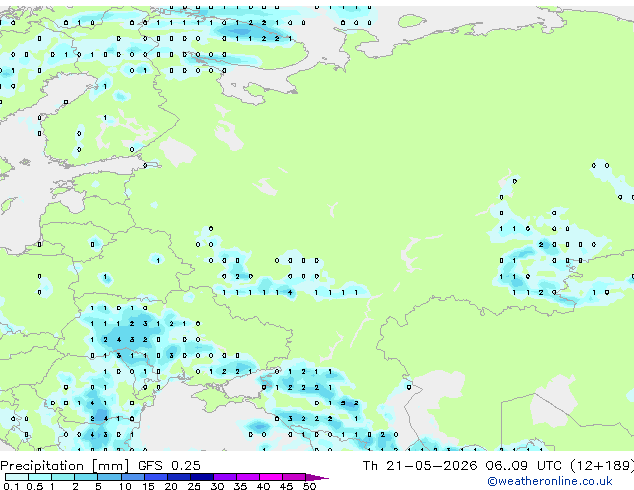Image resolution: width=634 pixels, height=490 pixels.
Task: Pick the 45–50 mm legend swatch
Action: coord(294,477)
